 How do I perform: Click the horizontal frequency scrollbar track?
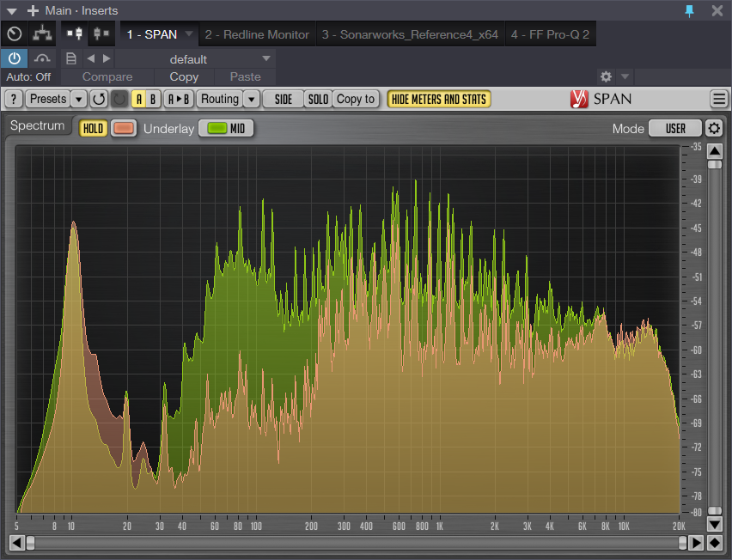click(x=357, y=543)
